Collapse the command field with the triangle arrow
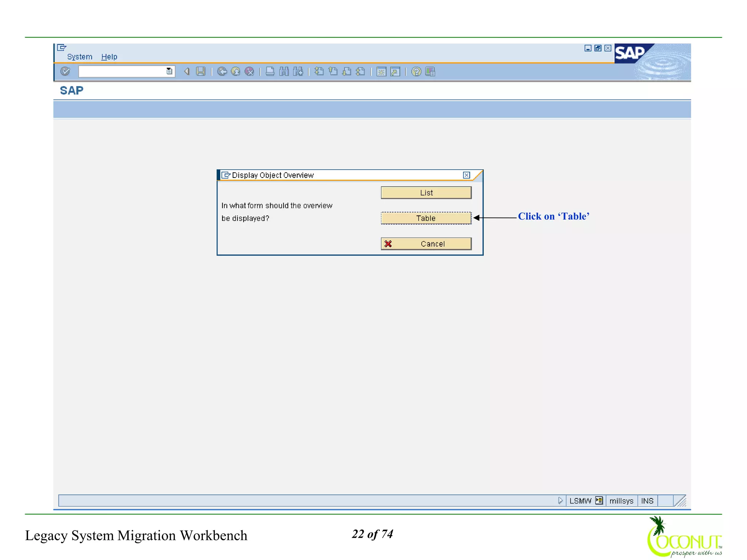Viewport: 747px width, 560px height. pos(187,71)
